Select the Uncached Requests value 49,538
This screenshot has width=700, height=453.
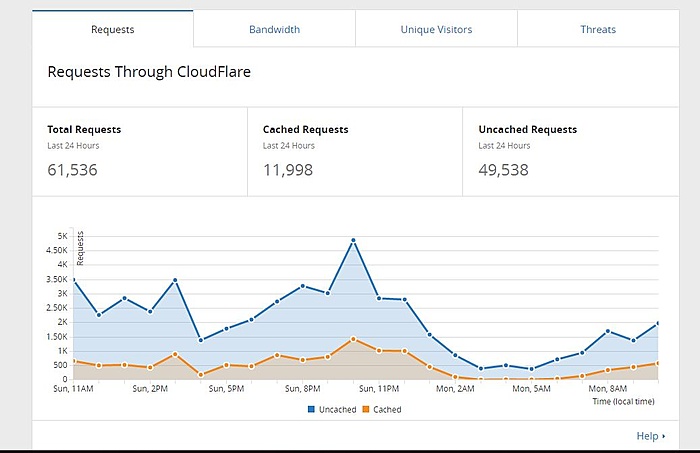tap(504, 170)
